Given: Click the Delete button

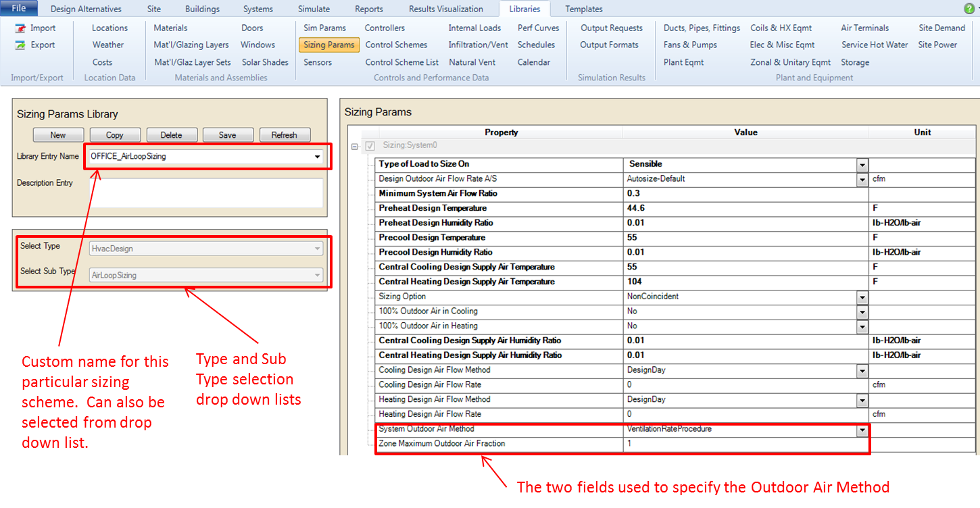Looking at the screenshot, I should click(171, 135).
